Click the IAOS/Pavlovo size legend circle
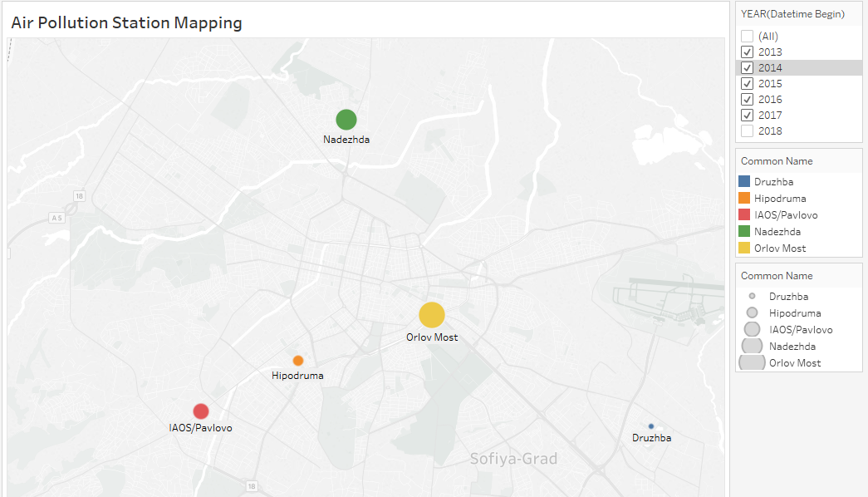This screenshot has height=497, width=868. [x=753, y=330]
